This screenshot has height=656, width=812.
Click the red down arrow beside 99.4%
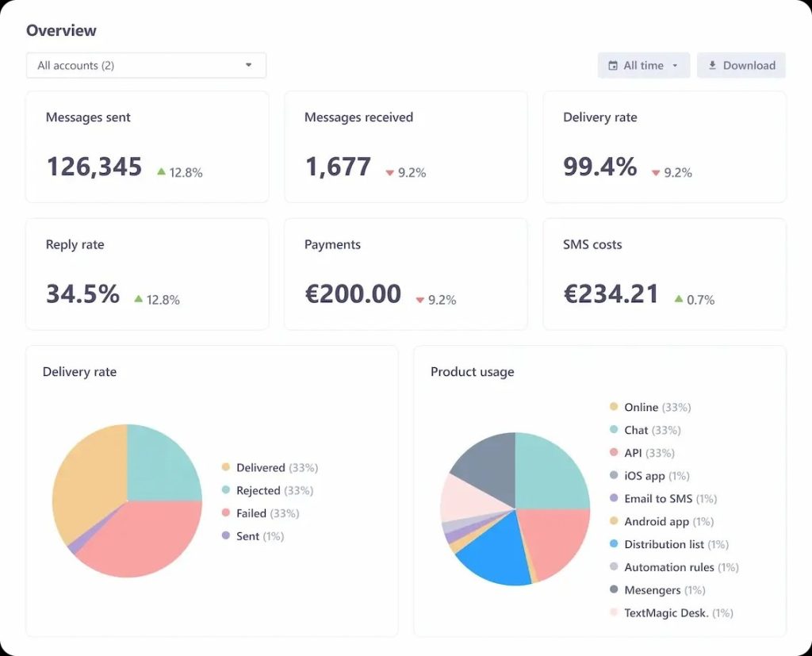[656, 173]
